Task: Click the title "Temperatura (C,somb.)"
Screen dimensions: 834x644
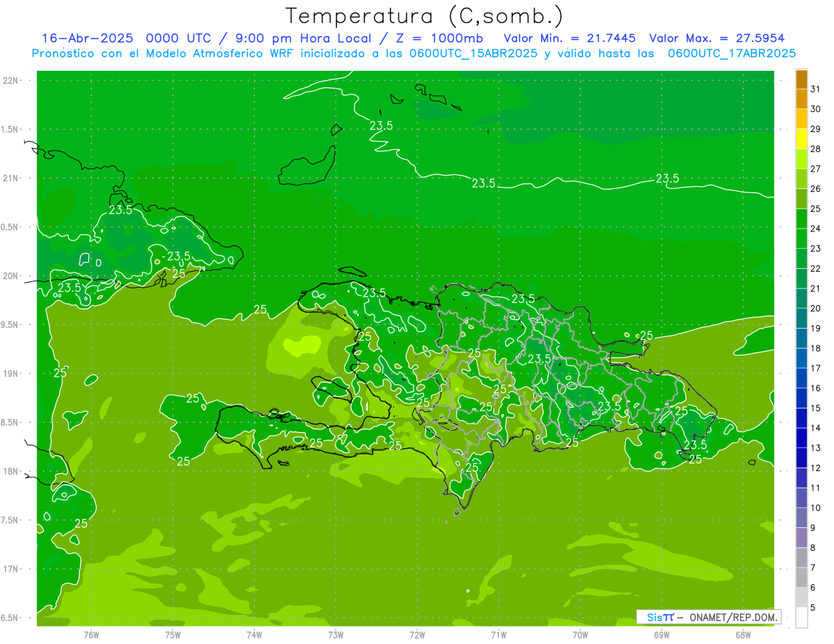Action: click(425, 15)
